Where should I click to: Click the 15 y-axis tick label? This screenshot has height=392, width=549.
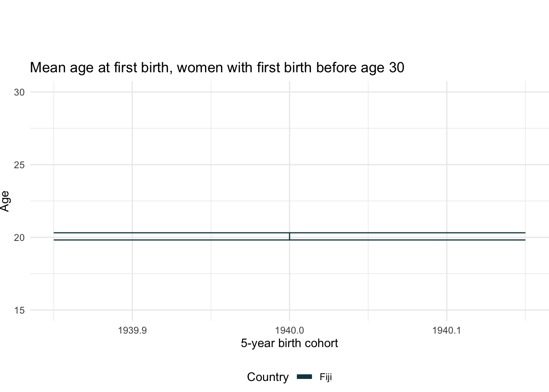click(19, 310)
